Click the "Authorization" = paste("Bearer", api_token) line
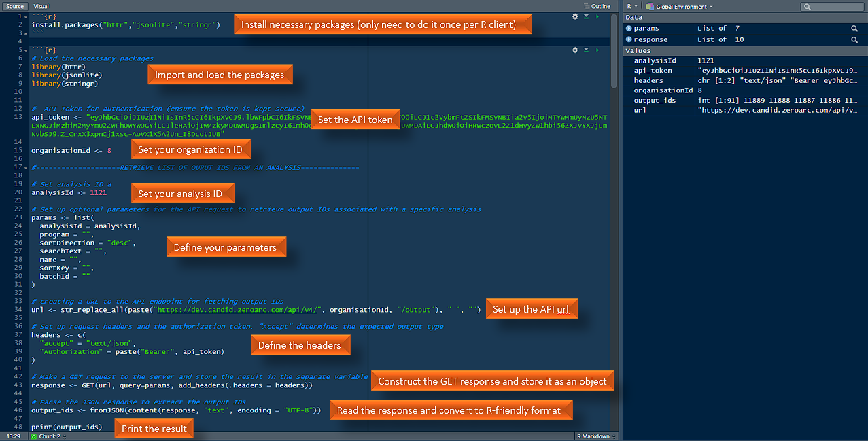Image resolution: width=868 pixels, height=441 pixels. pos(132,351)
